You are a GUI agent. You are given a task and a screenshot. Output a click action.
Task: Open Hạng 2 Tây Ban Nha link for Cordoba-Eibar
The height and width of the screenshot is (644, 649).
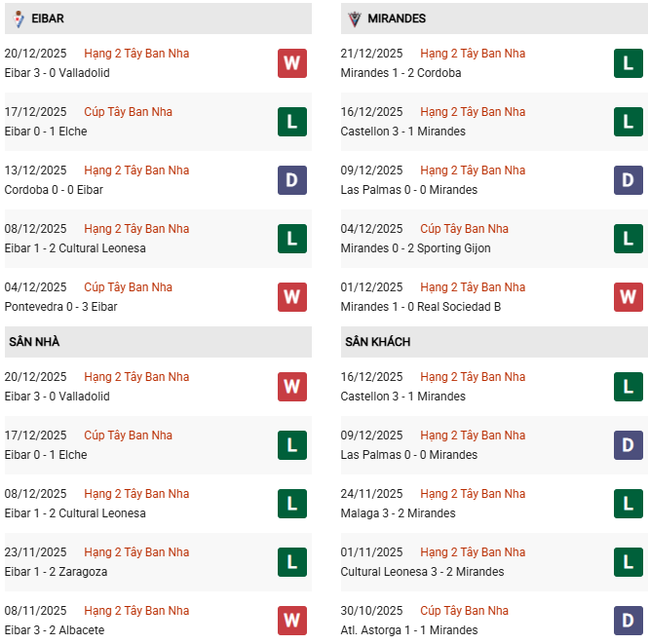point(136,170)
